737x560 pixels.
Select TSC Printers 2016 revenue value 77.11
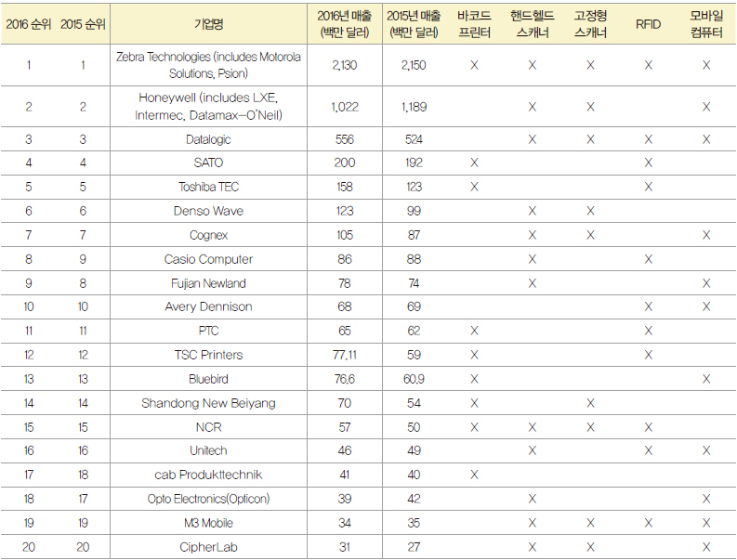[x=344, y=355]
